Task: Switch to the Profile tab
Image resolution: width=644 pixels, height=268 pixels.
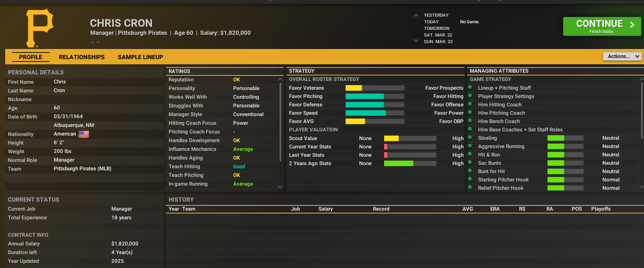Action: pyautogui.click(x=31, y=57)
